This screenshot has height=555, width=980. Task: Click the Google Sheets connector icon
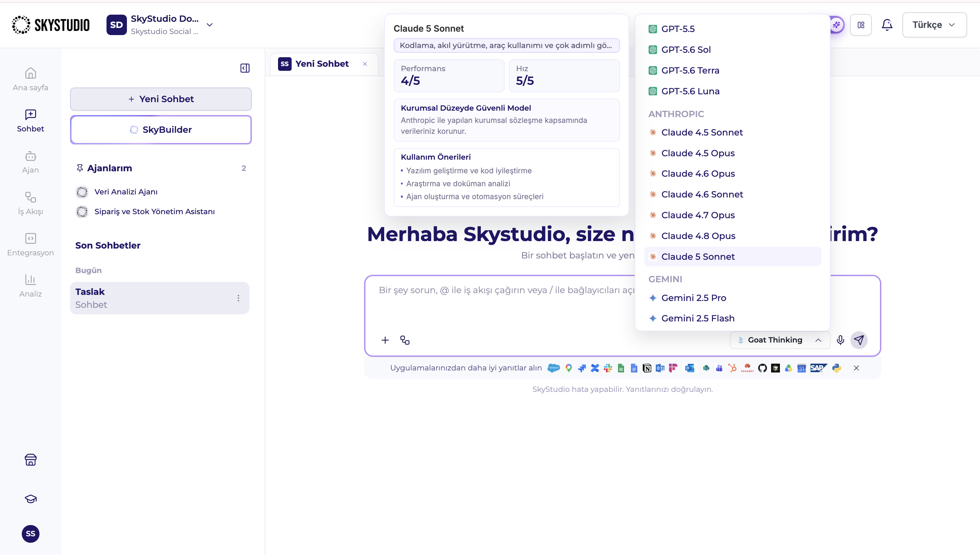(x=621, y=368)
